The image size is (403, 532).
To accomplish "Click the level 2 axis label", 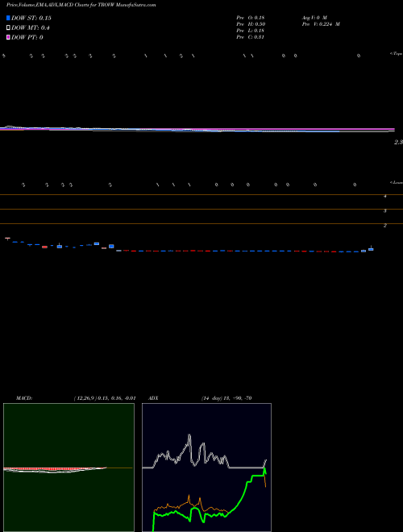I will click(385, 225).
